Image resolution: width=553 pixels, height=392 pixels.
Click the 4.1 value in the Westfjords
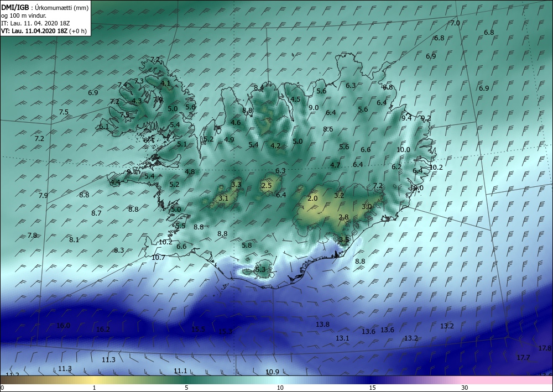(165, 83)
